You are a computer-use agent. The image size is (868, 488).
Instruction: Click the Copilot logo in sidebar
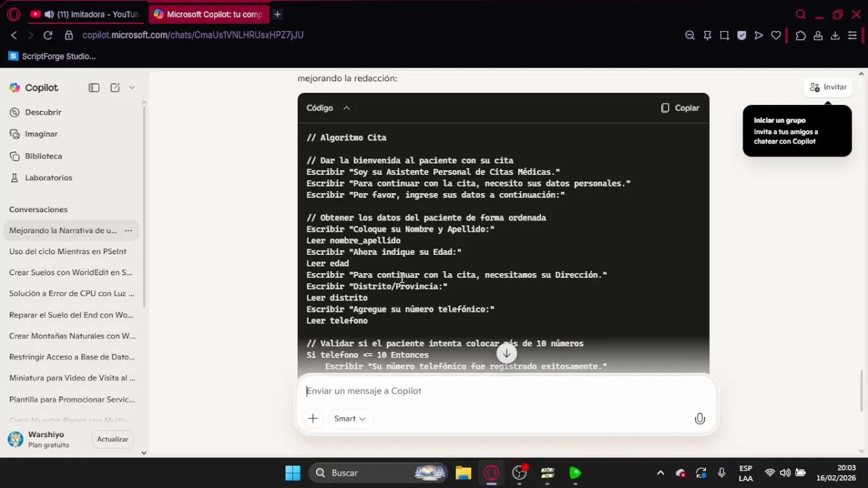click(x=15, y=87)
